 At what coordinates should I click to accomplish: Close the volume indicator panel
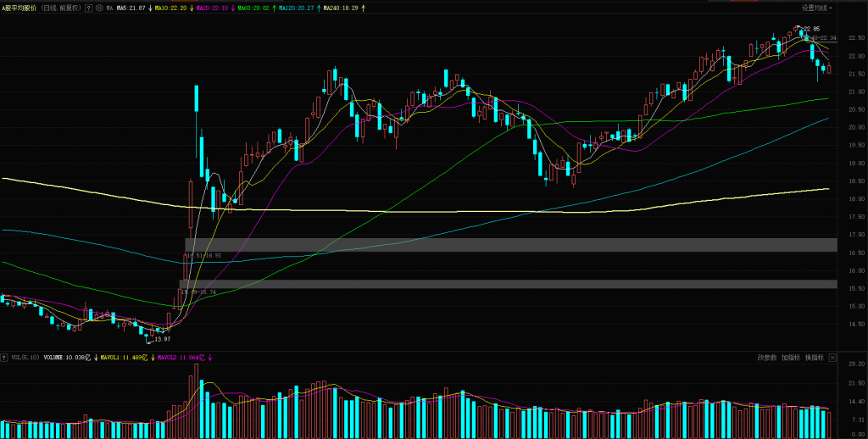tap(832, 358)
